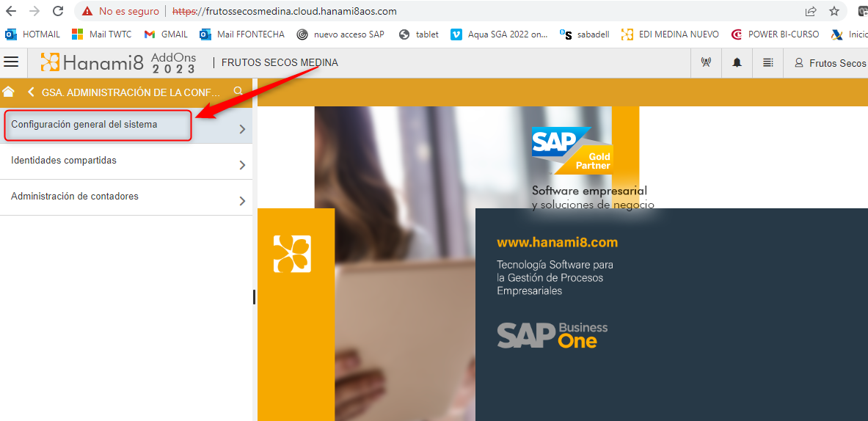Screen dimensions: 868x421
Task: Expand chevron next to 'Configuración general del sistema'
Action: pos(242,129)
